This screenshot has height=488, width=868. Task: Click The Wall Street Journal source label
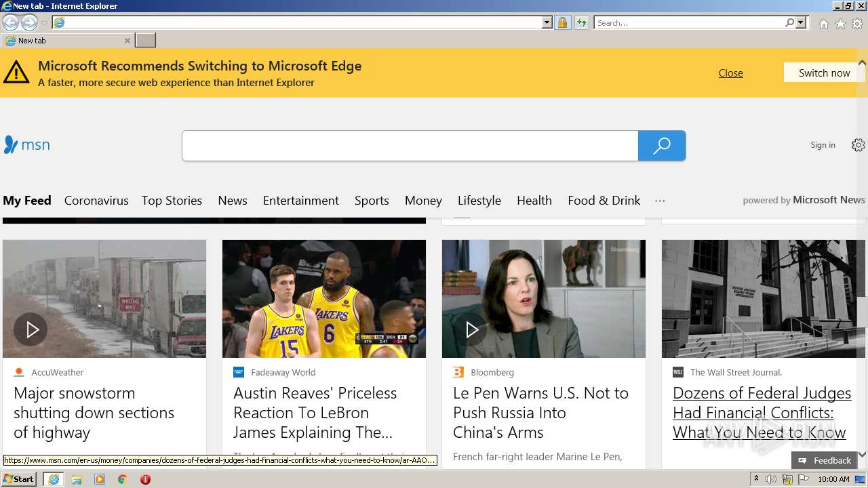[736, 372]
